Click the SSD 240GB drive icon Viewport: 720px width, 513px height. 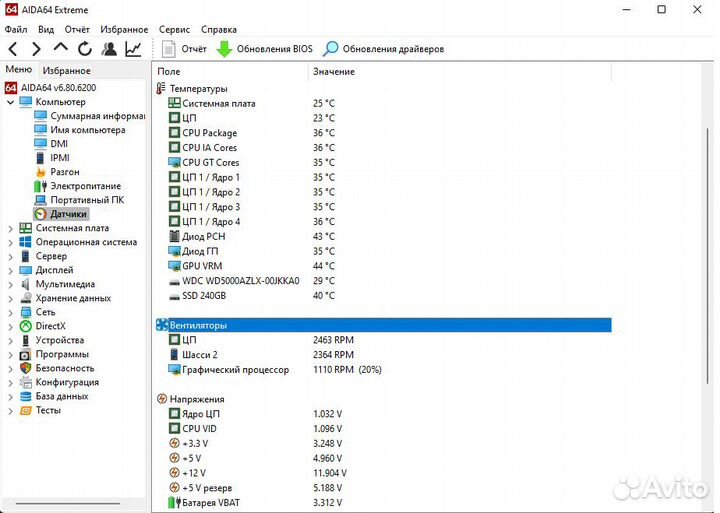(x=174, y=296)
